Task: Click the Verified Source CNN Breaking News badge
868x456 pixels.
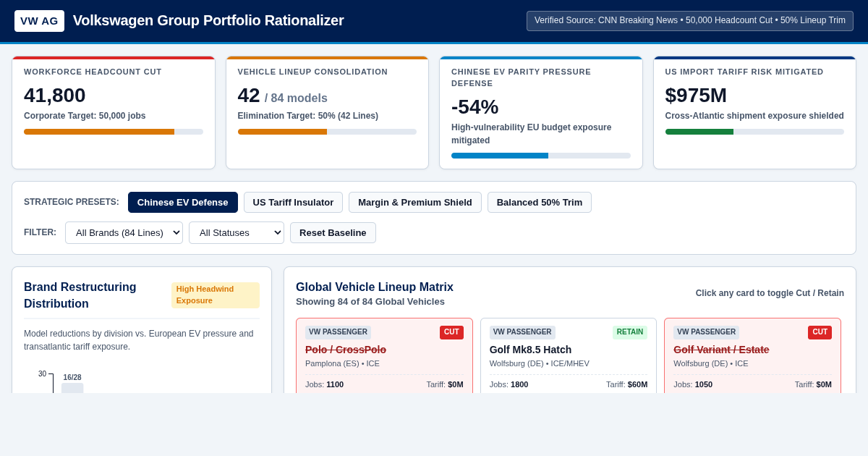Action: [690, 21]
